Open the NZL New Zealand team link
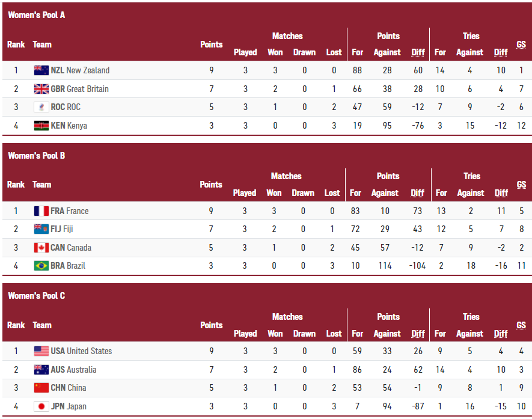The image size is (532, 419). 80,70
